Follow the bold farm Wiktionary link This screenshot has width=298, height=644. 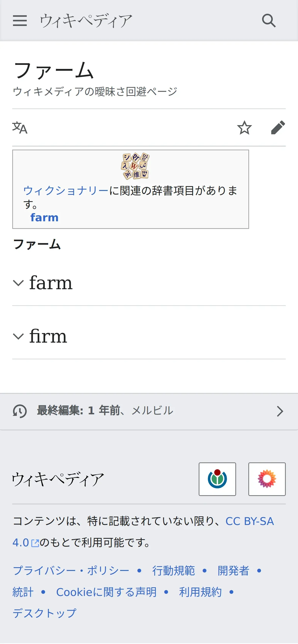[45, 218]
